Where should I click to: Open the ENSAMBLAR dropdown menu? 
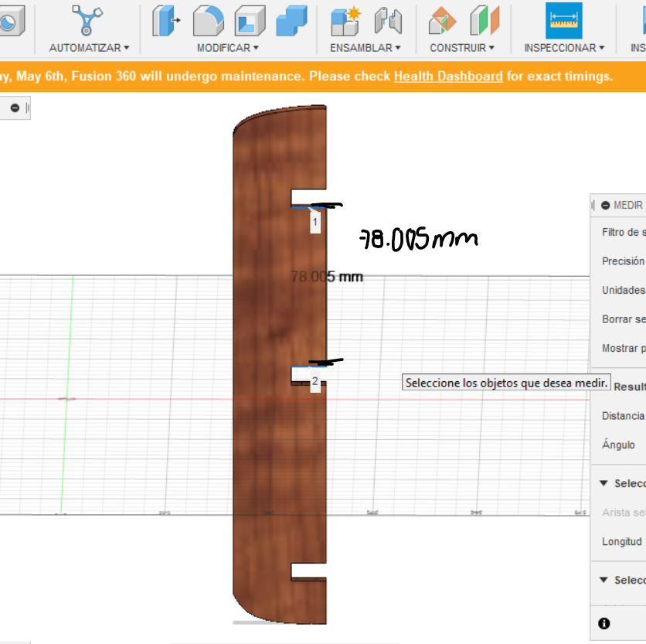(x=365, y=48)
